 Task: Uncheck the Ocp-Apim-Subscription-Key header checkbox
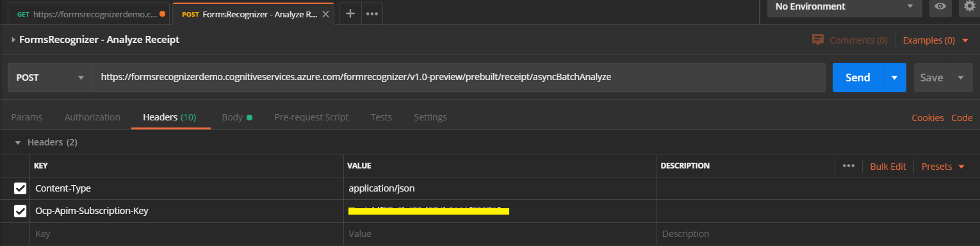(x=20, y=211)
